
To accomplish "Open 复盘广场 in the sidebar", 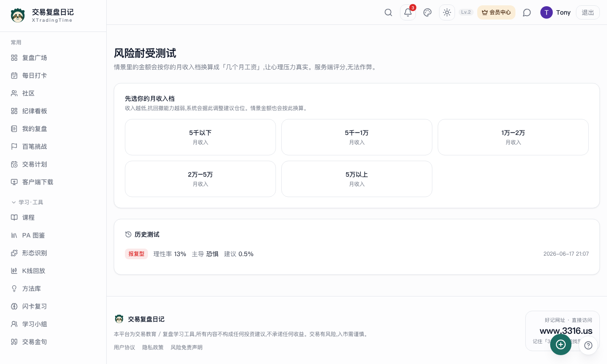I will (x=53, y=58).
